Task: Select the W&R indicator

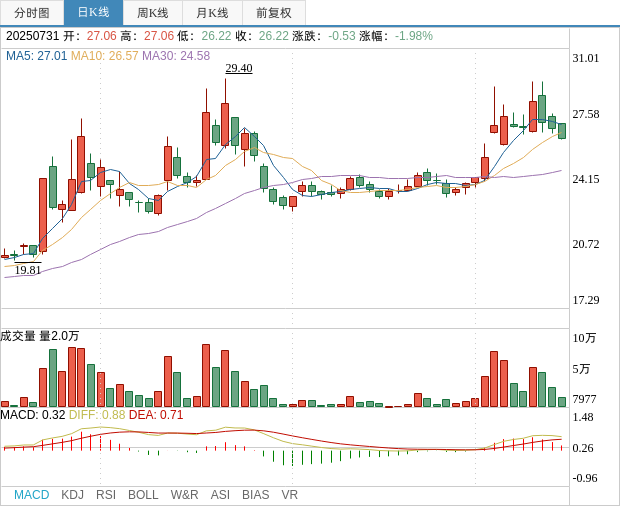Action: click(x=184, y=495)
